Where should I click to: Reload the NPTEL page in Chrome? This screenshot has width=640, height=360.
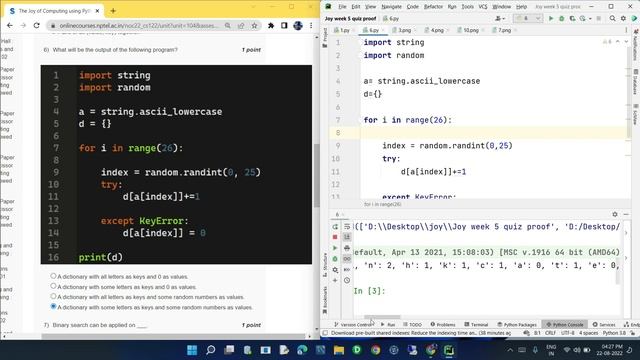pos(37,25)
